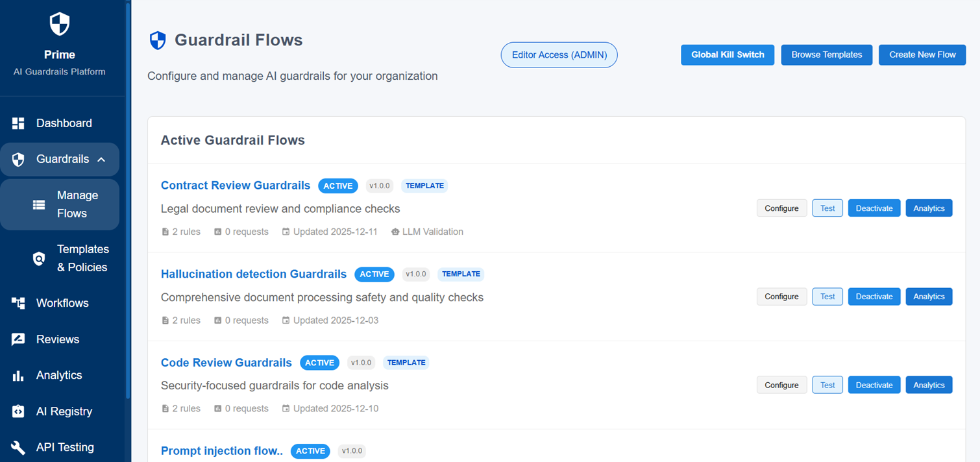Deactivate the Contract Review Guardrails flow

[x=874, y=208]
